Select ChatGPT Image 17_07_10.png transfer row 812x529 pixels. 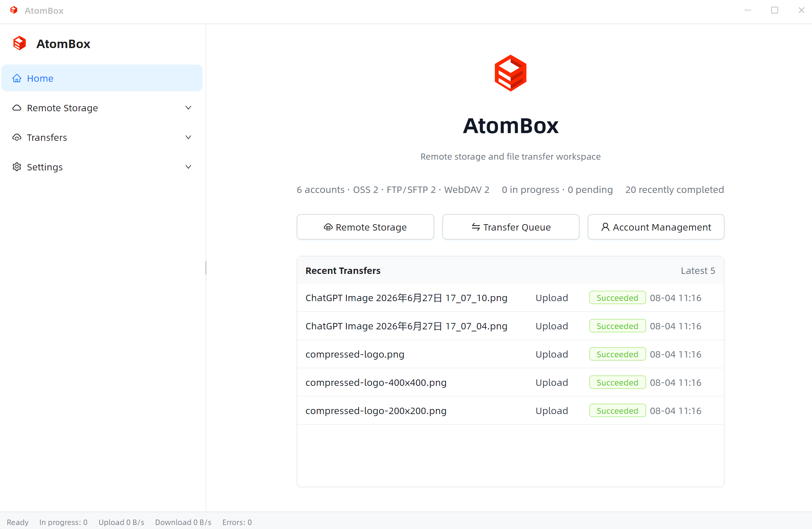click(510, 297)
